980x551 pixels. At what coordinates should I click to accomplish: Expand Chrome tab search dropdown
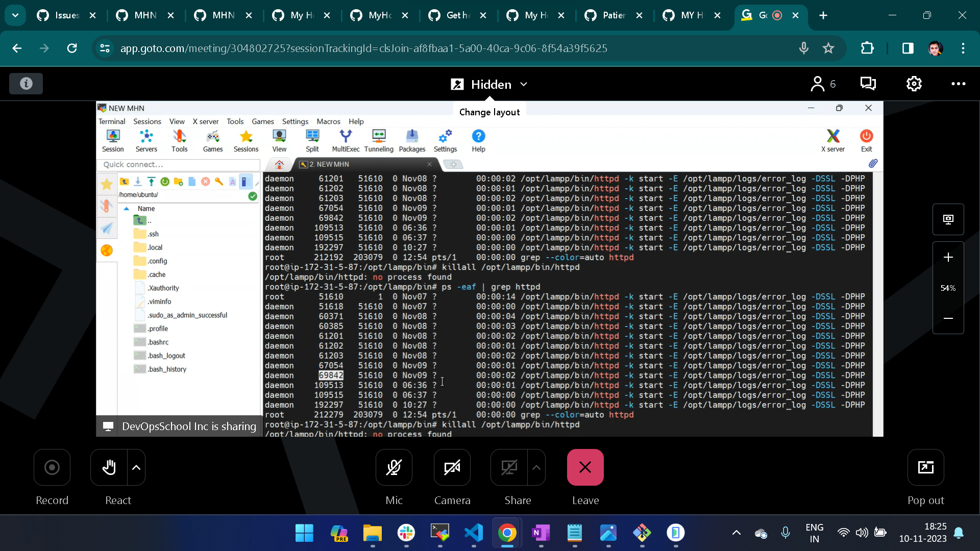(x=15, y=15)
